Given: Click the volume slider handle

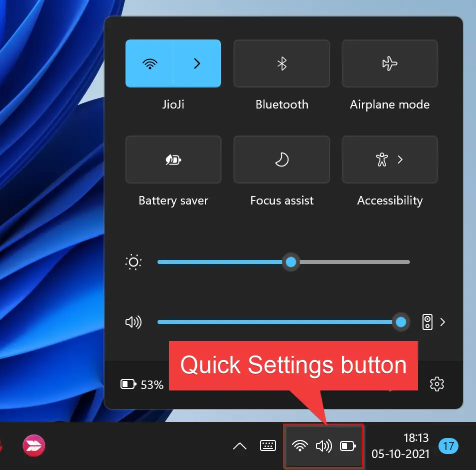Looking at the screenshot, I should pyautogui.click(x=401, y=322).
